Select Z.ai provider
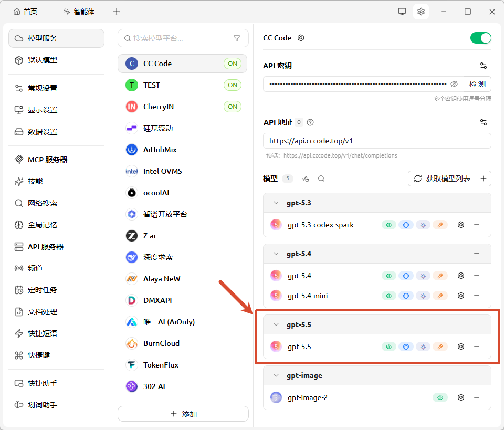Screen dimensions: 504x430 (x=182, y=236)
